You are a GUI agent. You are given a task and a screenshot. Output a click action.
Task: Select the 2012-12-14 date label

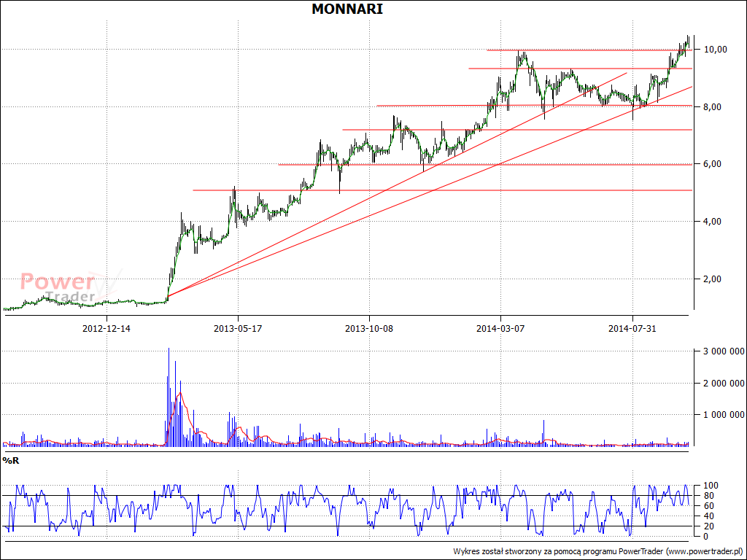107,329
